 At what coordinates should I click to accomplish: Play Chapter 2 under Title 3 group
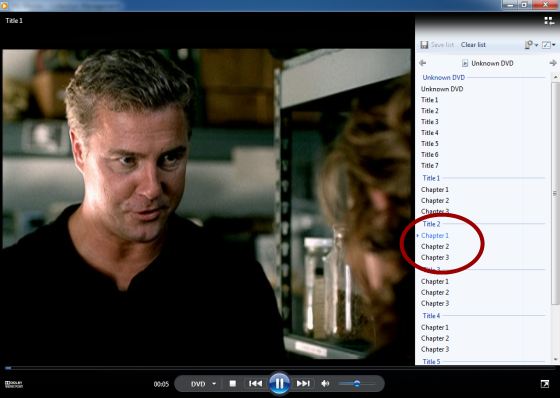[x=435, y=292]
